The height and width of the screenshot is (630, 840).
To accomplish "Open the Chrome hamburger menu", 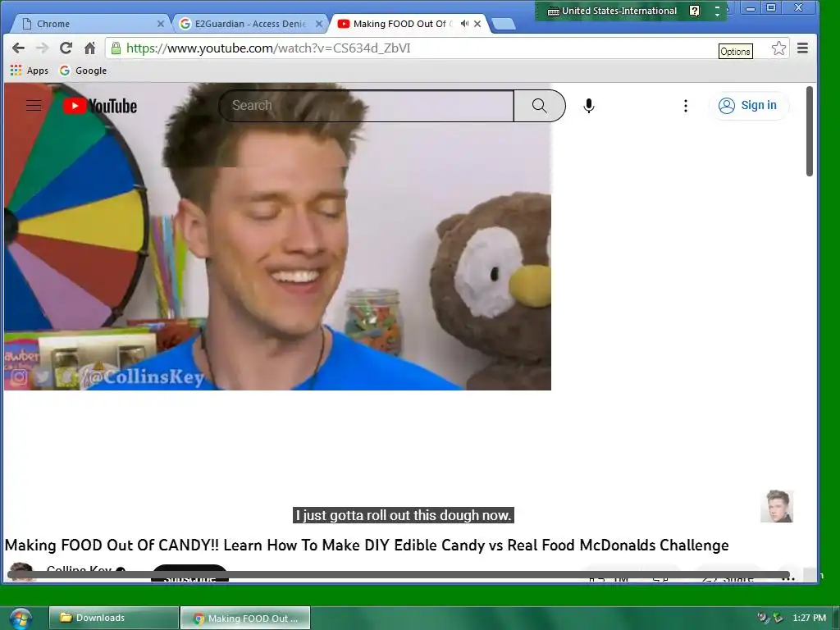I will tap(802, 48).
